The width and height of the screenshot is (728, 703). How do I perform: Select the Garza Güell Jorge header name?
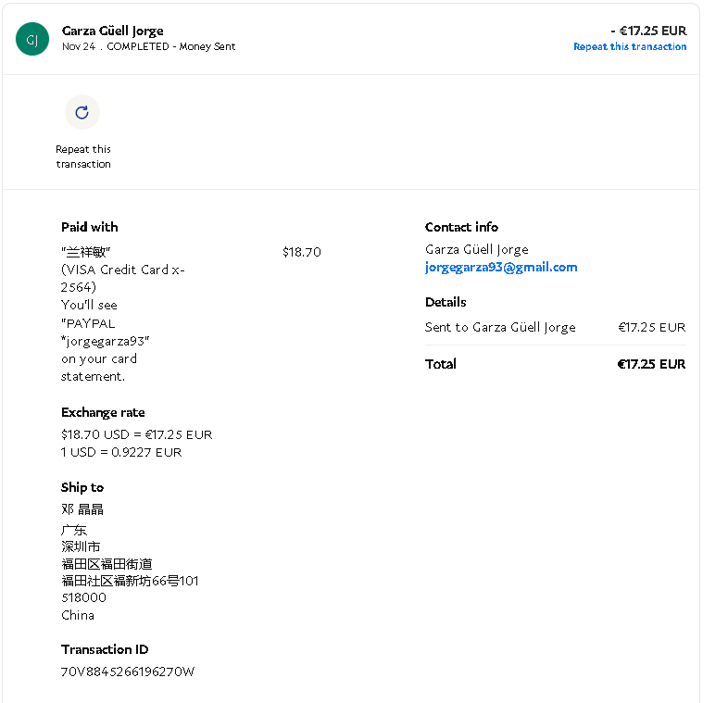(x=112, y=31)
